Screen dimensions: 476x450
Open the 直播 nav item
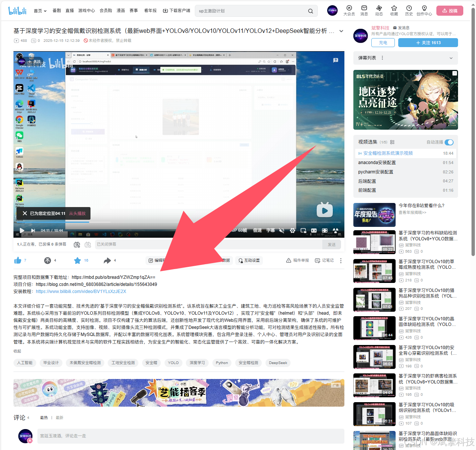[70, 10]
